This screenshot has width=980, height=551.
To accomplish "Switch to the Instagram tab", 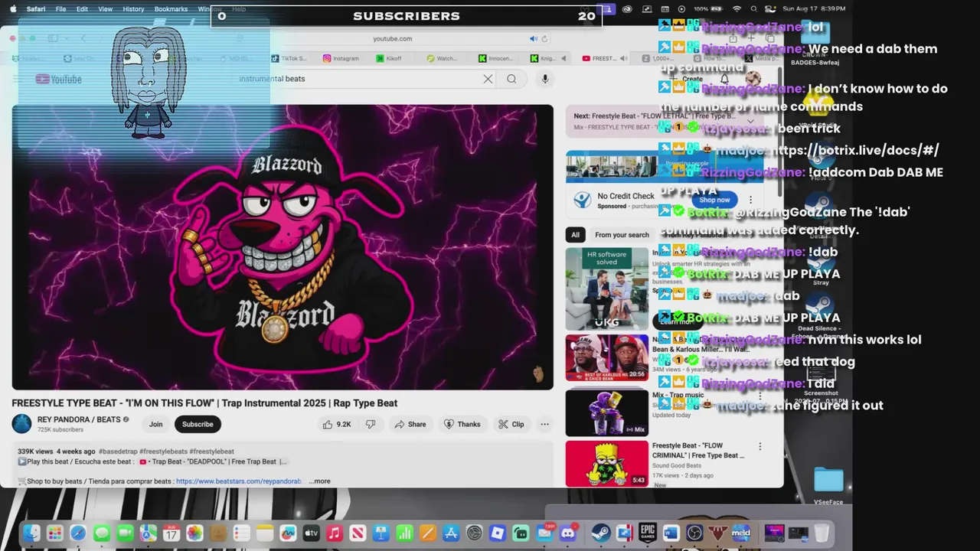I will pos(341,58).
